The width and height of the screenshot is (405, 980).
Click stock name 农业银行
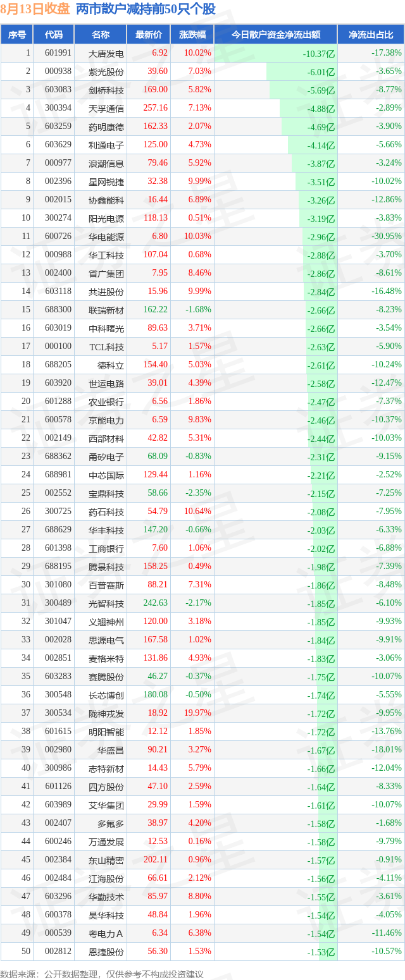(x=106, y=401)
